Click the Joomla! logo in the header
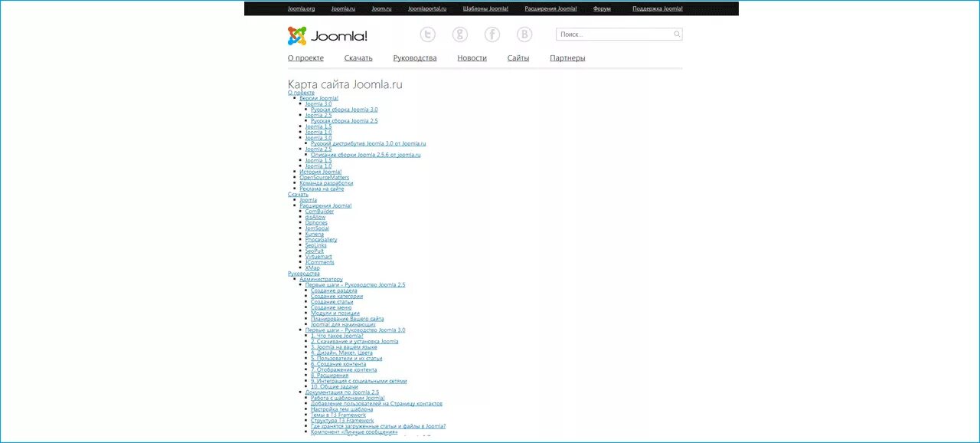Viewport: 980px width, 443px height. click(328, 35)
